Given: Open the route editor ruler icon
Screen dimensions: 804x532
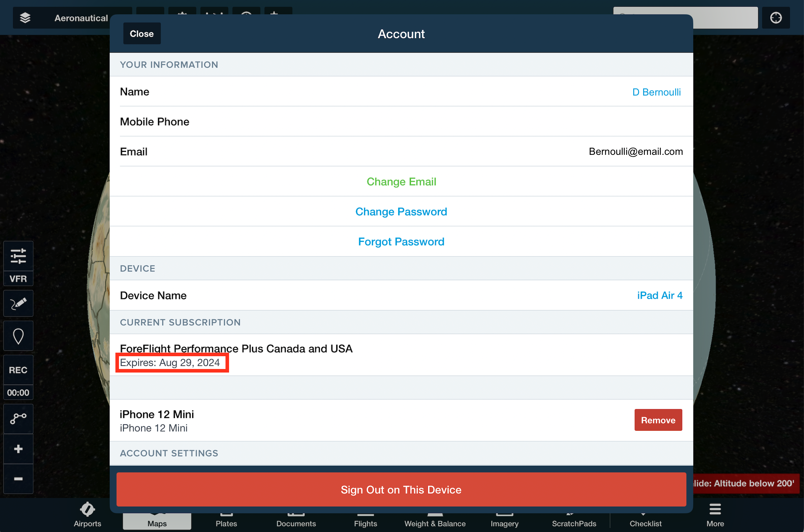Looking at the screenshot, I should [x=18, y=418].
